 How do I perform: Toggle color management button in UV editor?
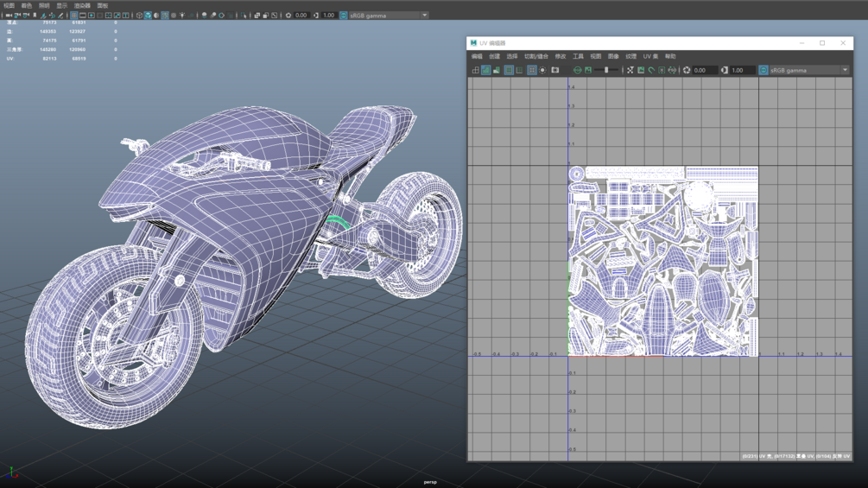pyautogui.click(x=763, y=70)
